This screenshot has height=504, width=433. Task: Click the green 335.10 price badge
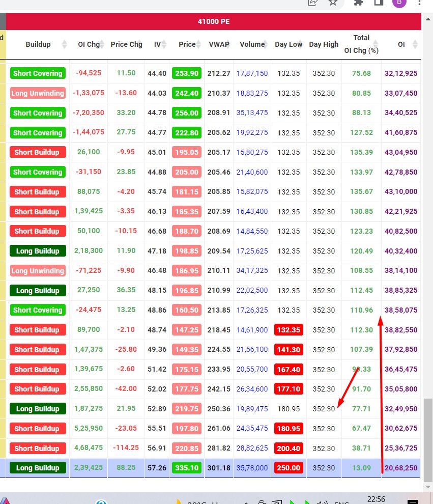coord(187,468)
